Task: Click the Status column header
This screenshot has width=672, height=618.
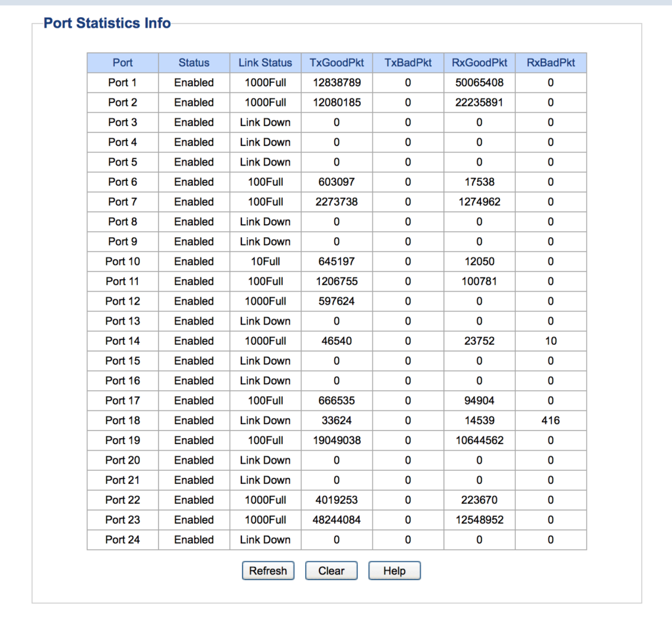Action: click(x=194, y=63)
